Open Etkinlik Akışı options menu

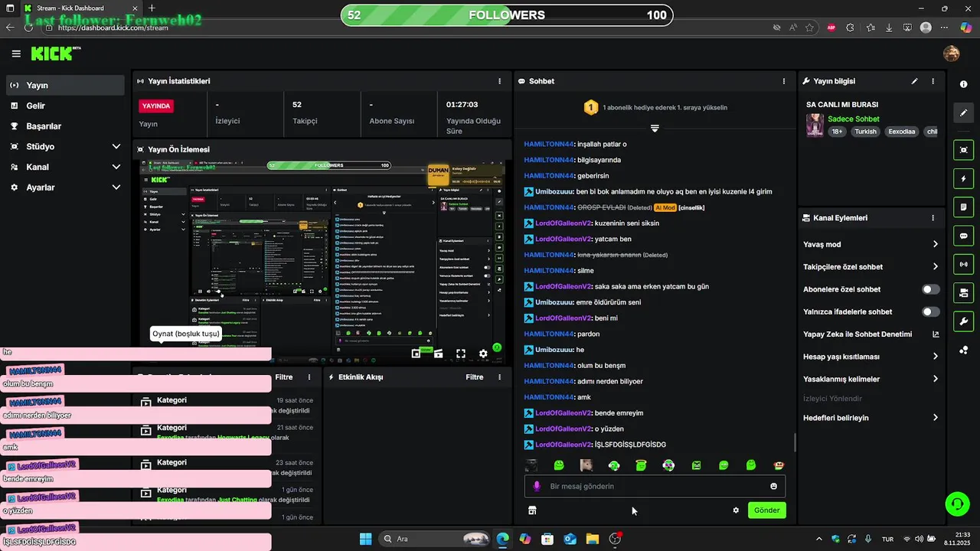(500, 377)
